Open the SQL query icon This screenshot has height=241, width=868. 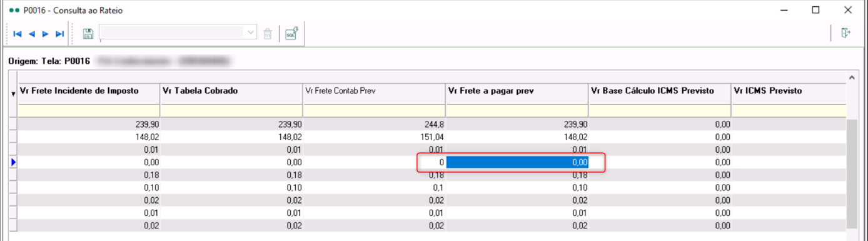pyautogui.click(x=291, y=33)
